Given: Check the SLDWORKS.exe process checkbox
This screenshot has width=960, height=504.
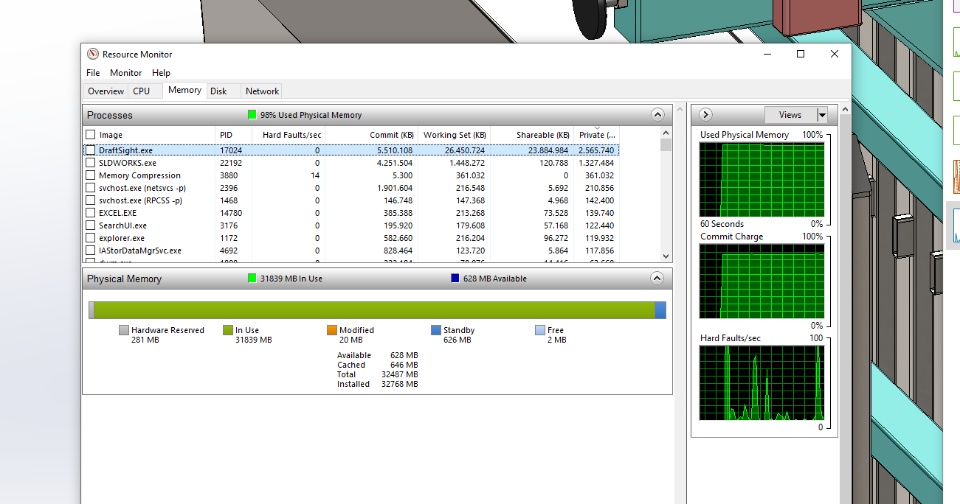Looking at the screenshot, I should tap(91, 163).
